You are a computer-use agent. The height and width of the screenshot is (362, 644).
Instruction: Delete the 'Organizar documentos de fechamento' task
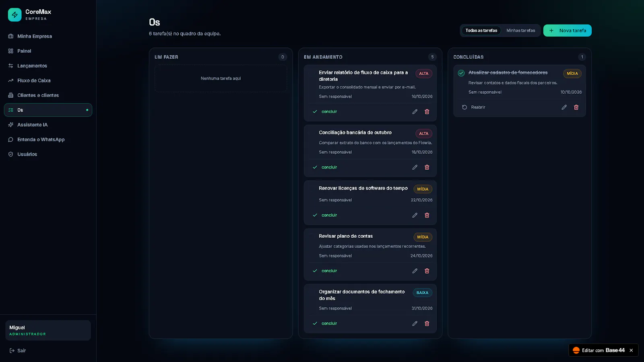click(x=427, y=323)
